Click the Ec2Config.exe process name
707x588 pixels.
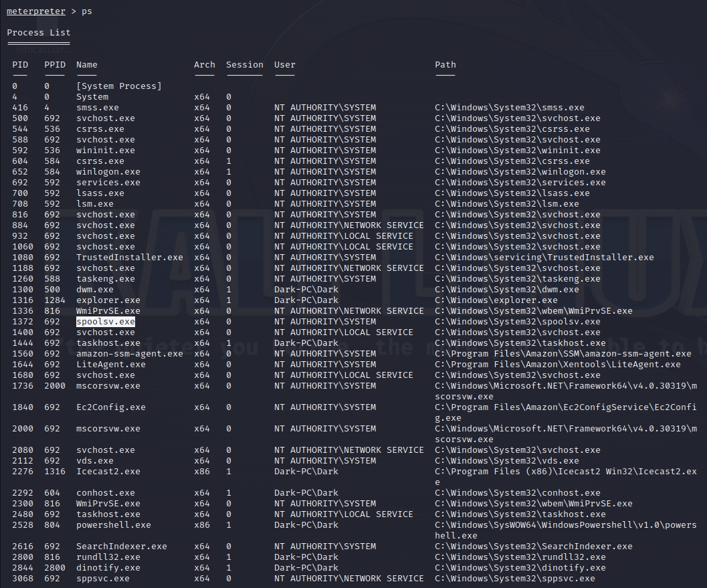coord(111,407)
